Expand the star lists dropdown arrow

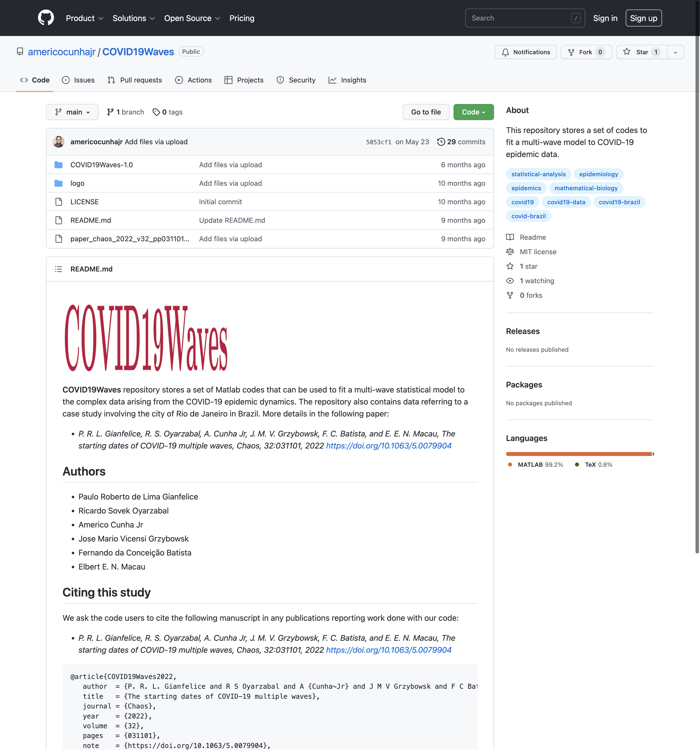675,52
